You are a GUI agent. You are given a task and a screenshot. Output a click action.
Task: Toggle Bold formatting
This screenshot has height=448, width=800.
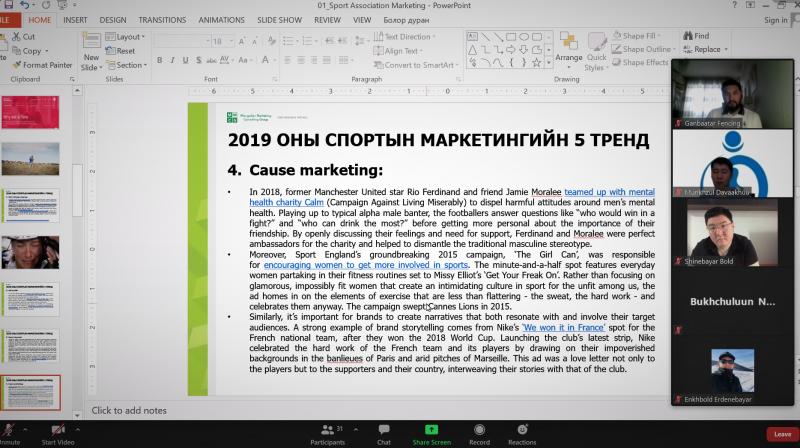pos(160,60)
